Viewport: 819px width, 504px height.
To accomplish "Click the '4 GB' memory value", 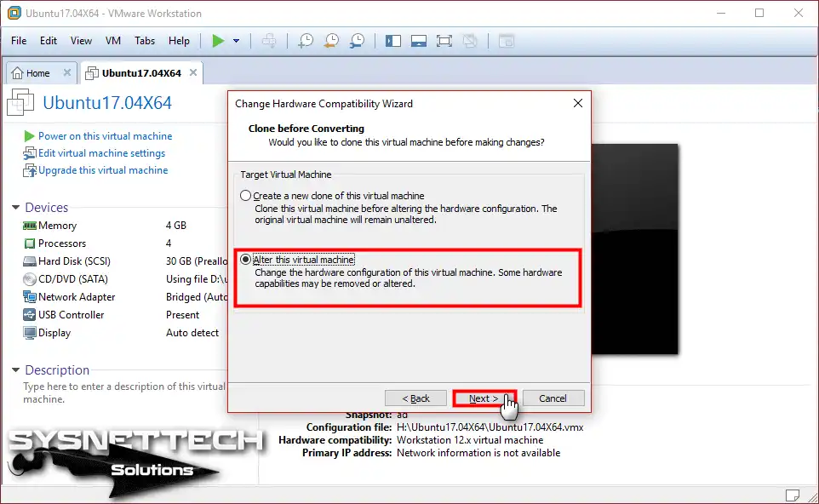I will pyautogui.click(x=176, y=226).
